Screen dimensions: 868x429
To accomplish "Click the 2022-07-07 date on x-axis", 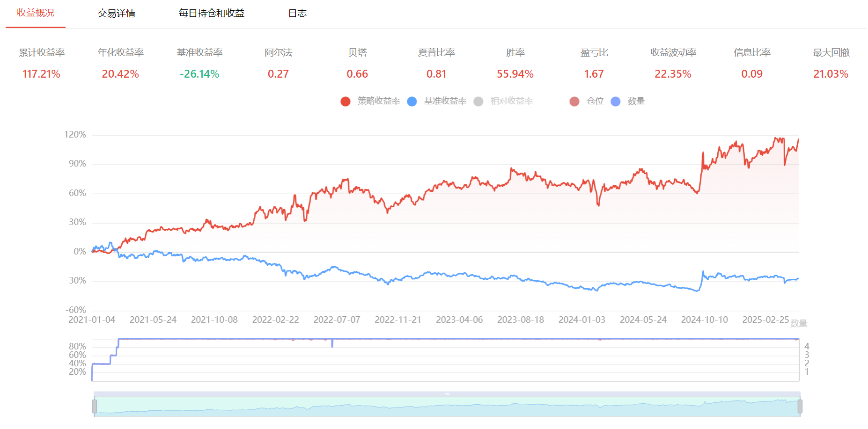I will point(337,320).
